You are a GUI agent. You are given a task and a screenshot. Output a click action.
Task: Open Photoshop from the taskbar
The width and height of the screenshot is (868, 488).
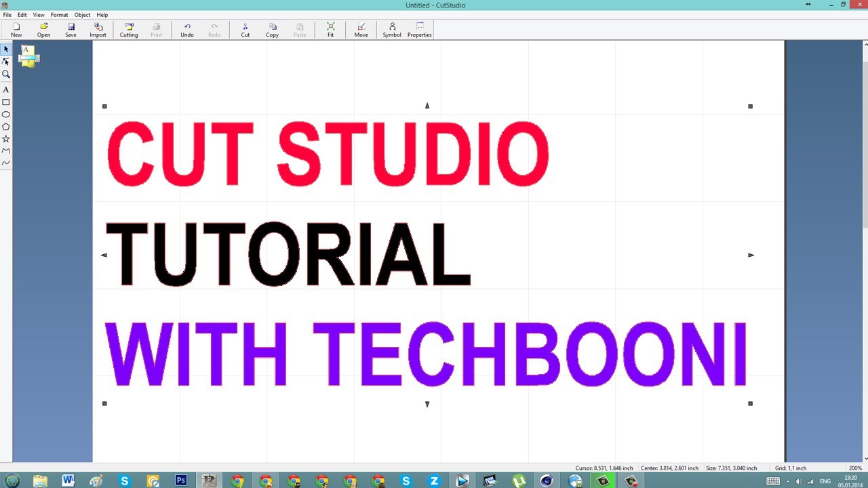tap(181, 481)
